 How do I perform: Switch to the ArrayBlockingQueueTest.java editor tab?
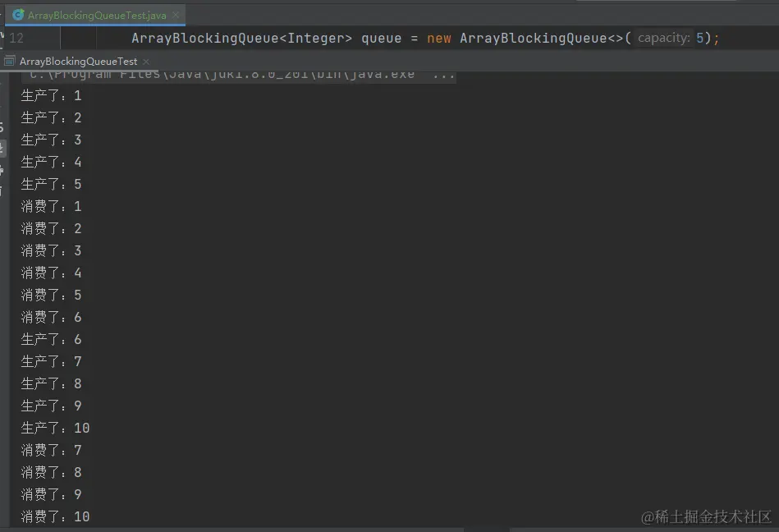[x=97, y=16]
